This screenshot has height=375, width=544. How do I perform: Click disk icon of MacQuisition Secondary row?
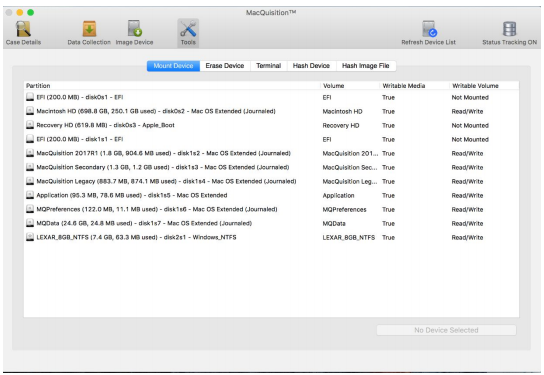tap(30, 167)
